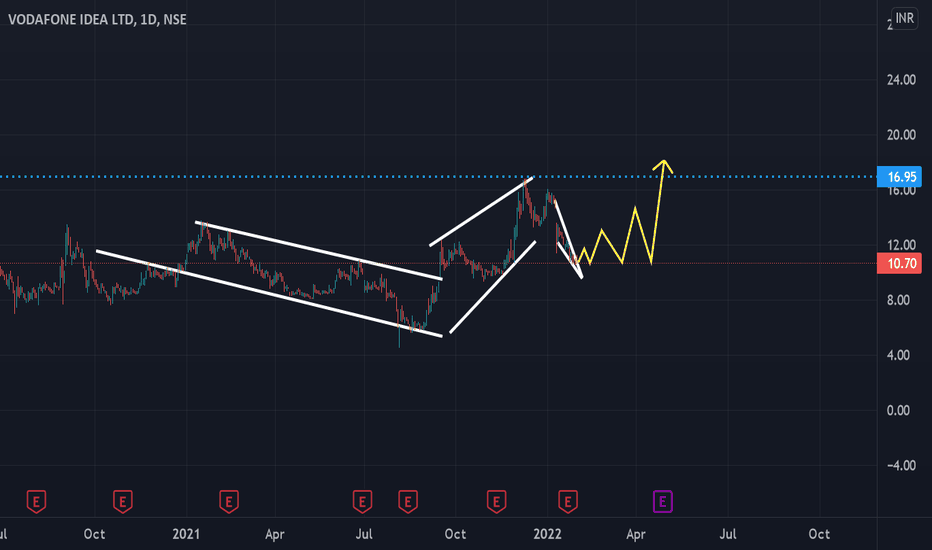Click the 8.00 price axis label
Image resolution: width=932 pixels, height=550 pixels.
[x=898, y=300]
